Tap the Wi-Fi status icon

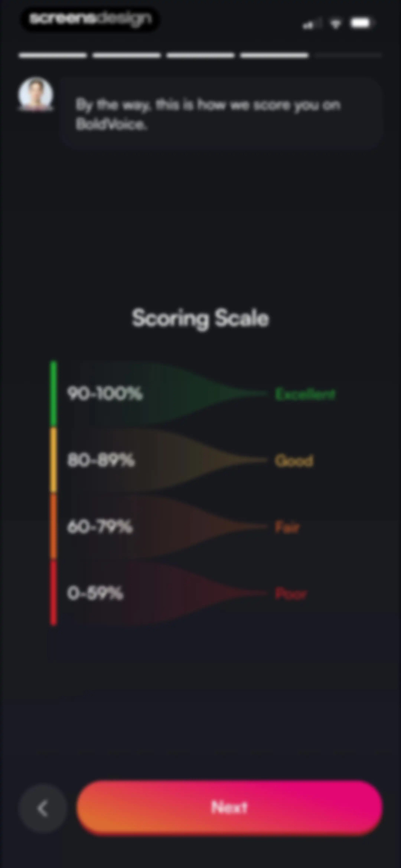pyautogui.click(x=335, y=24)
